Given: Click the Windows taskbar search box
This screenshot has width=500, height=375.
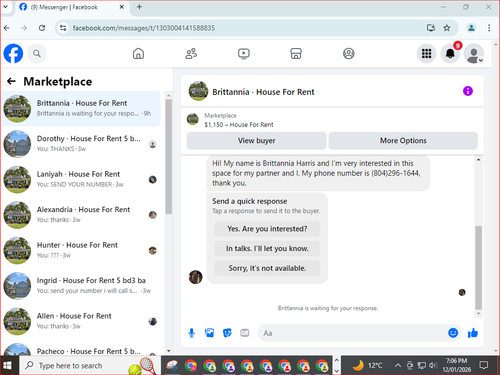Looking at the screenshot, I should click(90, 365).
